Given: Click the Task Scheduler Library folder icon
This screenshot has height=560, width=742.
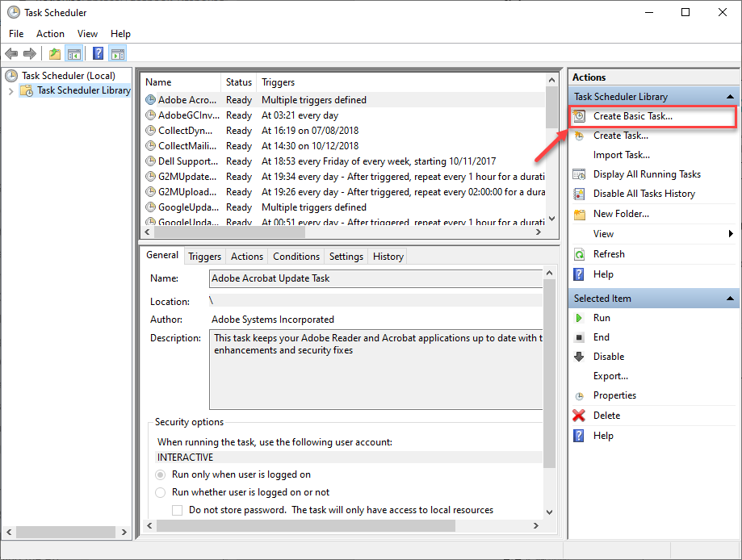Looking at the screenshot, I should point(27,90).
